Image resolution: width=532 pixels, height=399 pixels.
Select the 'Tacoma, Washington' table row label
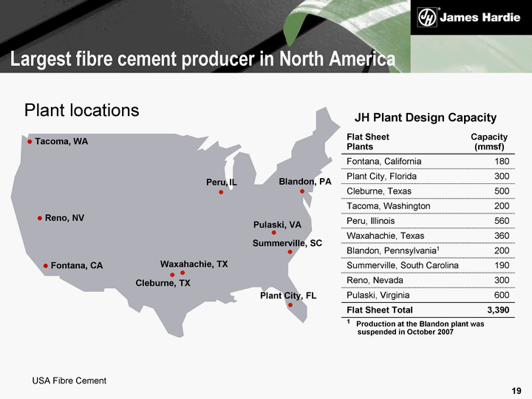coord(388,206)
